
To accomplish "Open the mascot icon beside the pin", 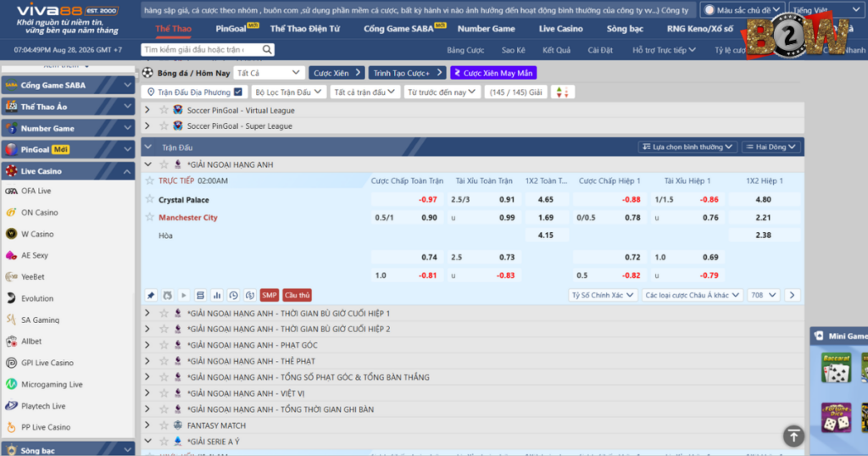I will (x=167, y=296).
